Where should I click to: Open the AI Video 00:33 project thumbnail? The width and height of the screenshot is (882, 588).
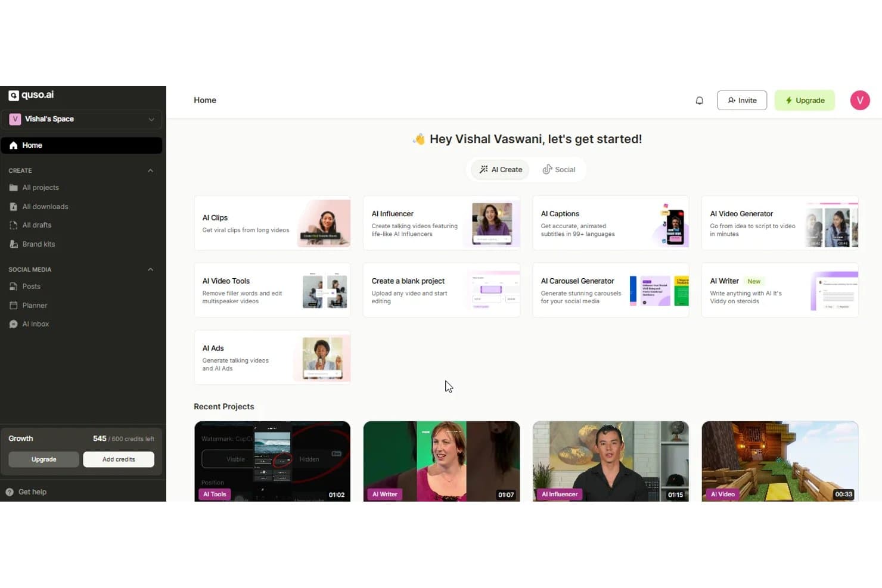click(x=780, y=461)
